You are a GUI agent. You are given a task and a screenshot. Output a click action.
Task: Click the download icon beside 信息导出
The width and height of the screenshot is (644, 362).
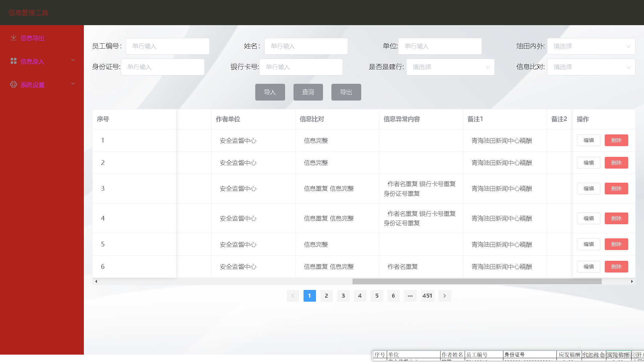click(13, 38)
